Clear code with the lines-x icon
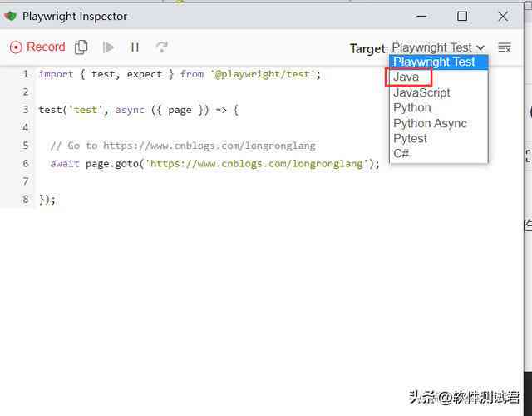Image resolution: width=532 pixels, height=416 pixels. pos(505,47)
